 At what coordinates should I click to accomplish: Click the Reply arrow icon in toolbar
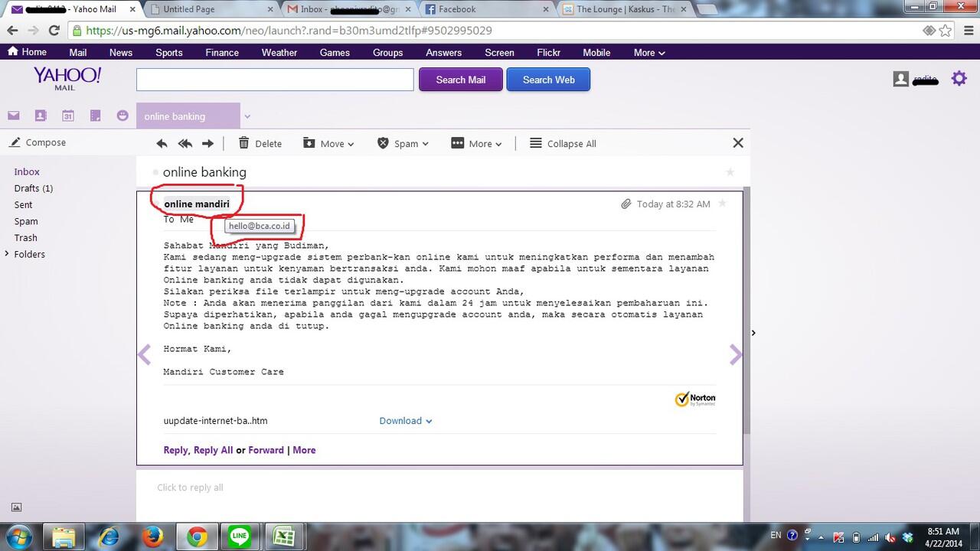pos(162,143)
